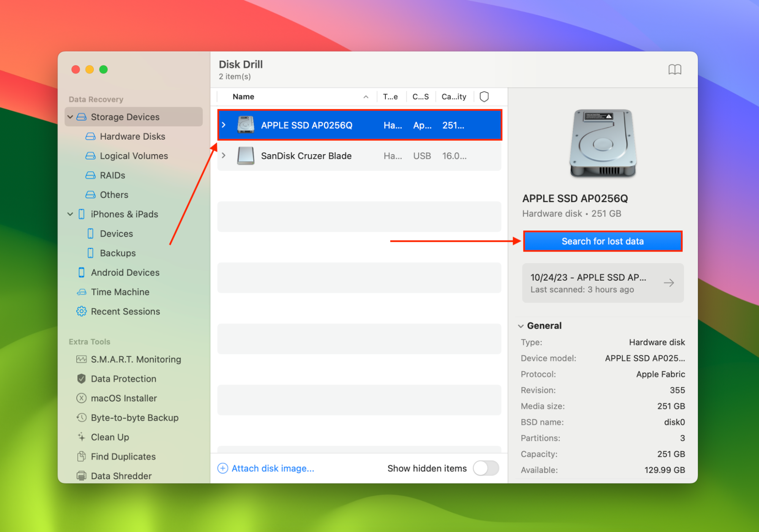This screenshot has width=759, height=532.
Task: Click the Data Protection shield icon
Action: (81, 379)
